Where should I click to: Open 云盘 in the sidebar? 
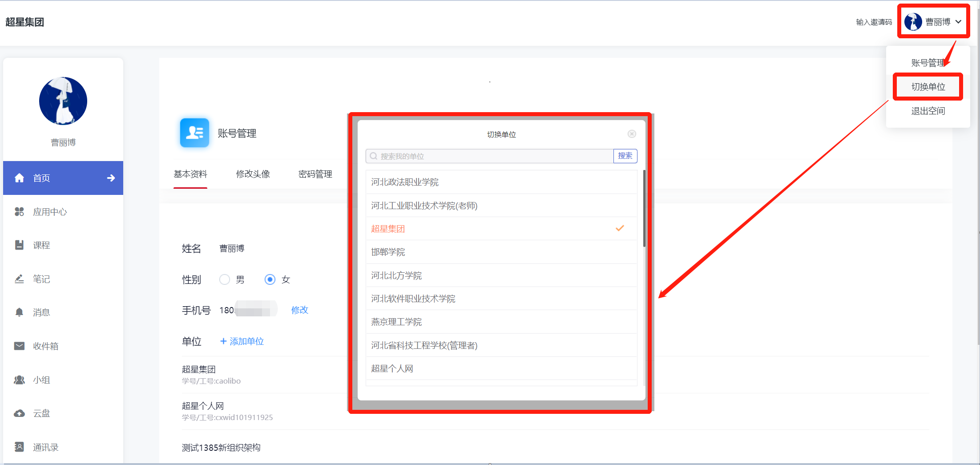tap(63, 413)
